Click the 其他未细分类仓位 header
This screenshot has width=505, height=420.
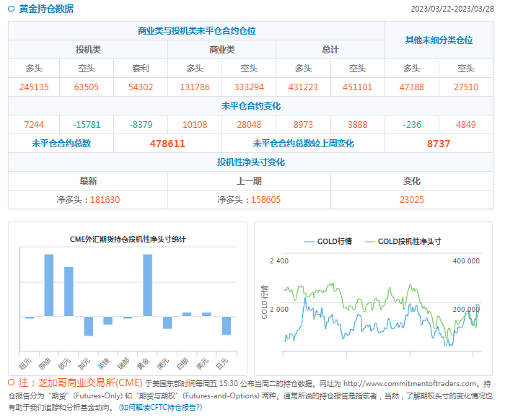pos(439,40)
